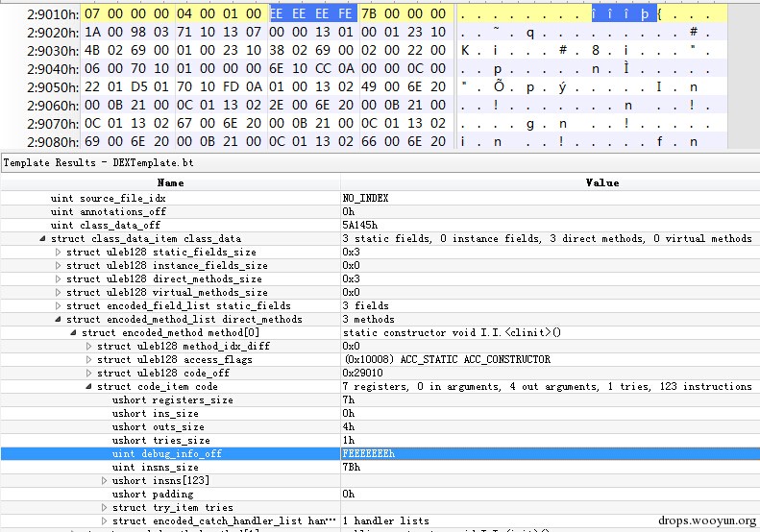The width and height of the screenshot is (760, 532).
Task: Select hex byte 7B in row 2:9010h
Action: (369, 13)
